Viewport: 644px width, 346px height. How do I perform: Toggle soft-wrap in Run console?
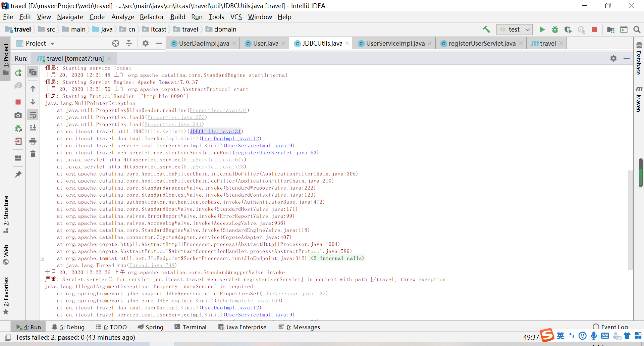[x=33, y=115]
